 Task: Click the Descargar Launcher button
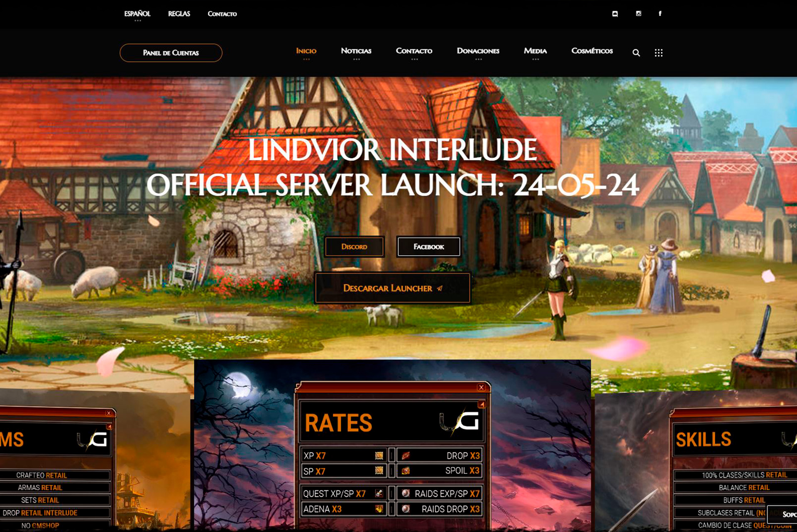click(x=393, y=288)
